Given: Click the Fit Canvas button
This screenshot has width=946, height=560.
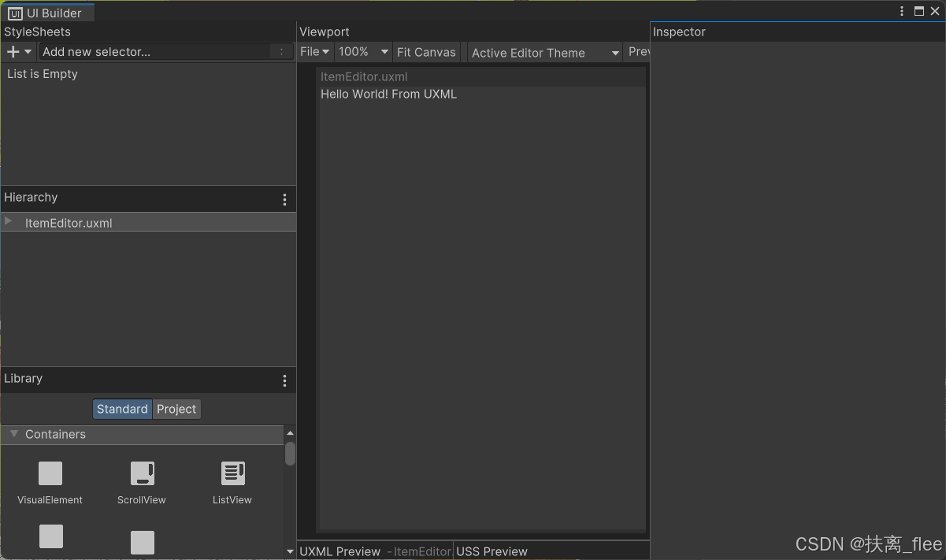Looking at the screenshot, I should (x=426, y=51).
